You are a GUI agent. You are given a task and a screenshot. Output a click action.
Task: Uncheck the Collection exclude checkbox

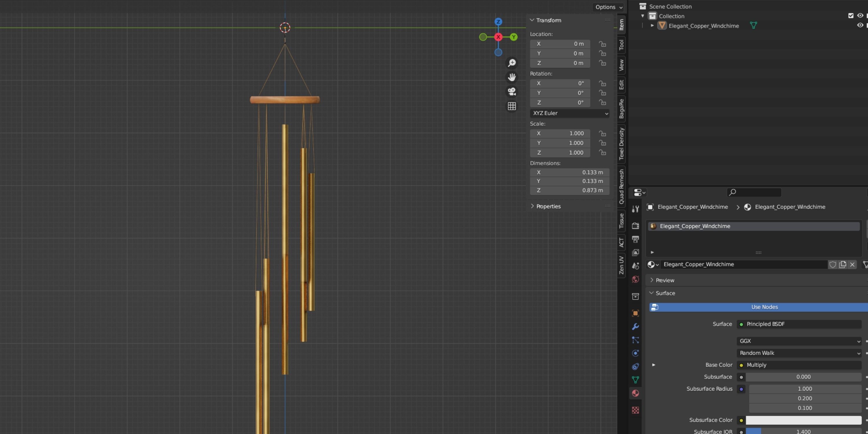[x=851, y=16]
